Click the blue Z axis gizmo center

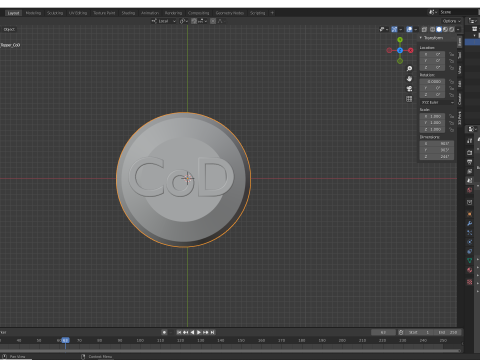(400, 50)
